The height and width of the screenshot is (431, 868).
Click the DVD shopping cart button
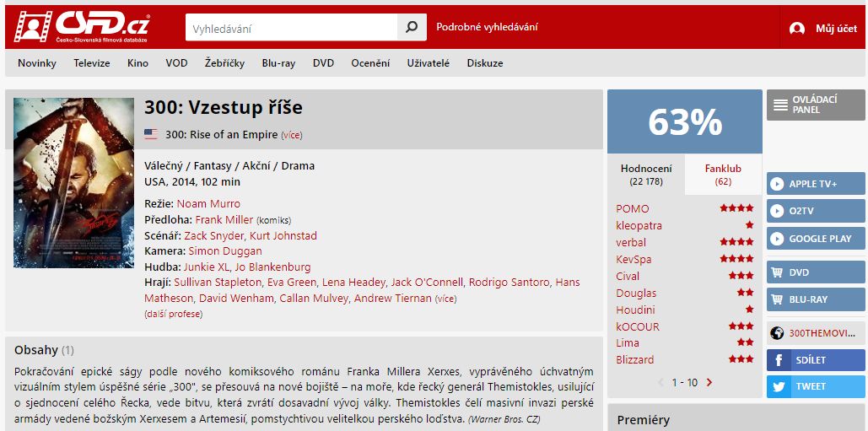(816, 272)
